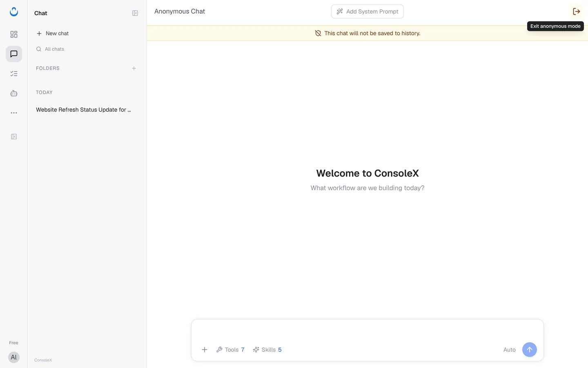Exit anonymous mode via top-right icon
The width and height of the screenshot is (588, 368).
point(577,11)
